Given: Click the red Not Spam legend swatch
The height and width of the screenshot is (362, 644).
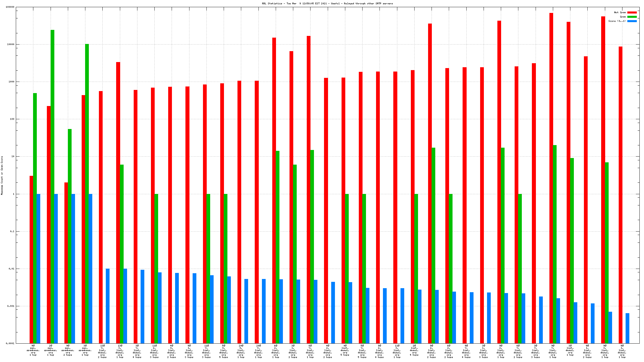Looking at the screenshot, I should 632,12.
